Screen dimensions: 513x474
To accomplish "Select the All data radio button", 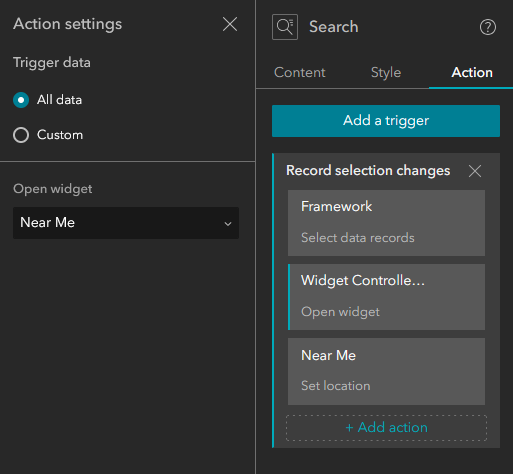I will [21, 100].
